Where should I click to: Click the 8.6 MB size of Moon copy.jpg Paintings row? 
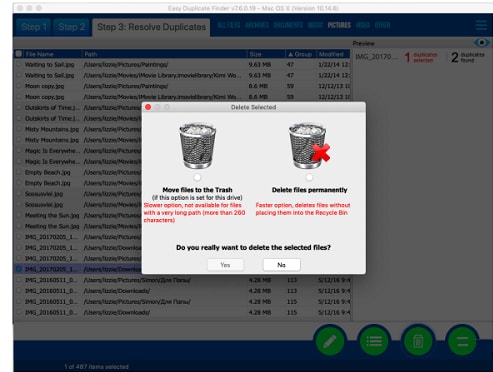(258, 86)
